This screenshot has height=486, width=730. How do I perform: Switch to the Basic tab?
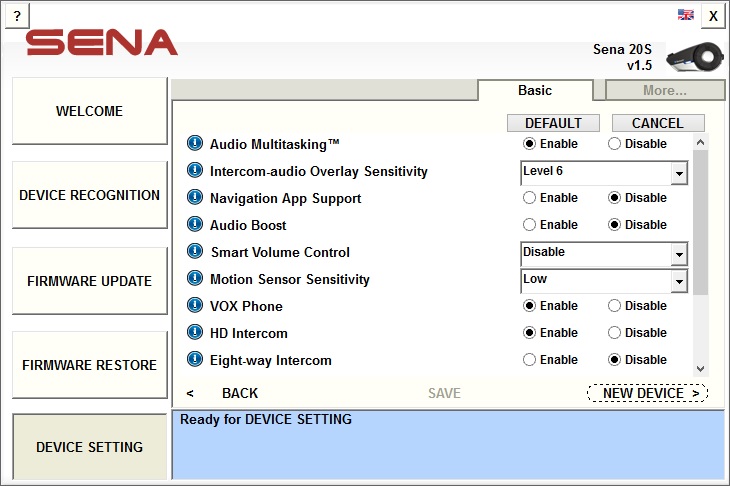(x=535, y=90)
